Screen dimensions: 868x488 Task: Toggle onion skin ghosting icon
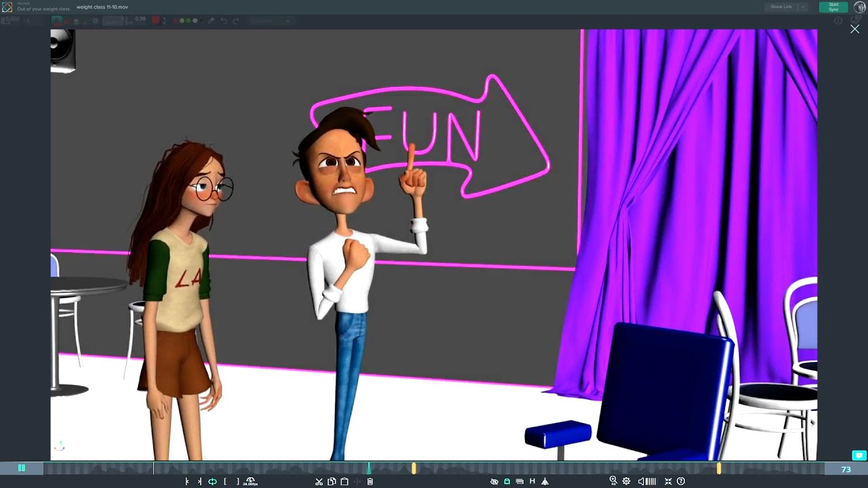coord(545,481)
